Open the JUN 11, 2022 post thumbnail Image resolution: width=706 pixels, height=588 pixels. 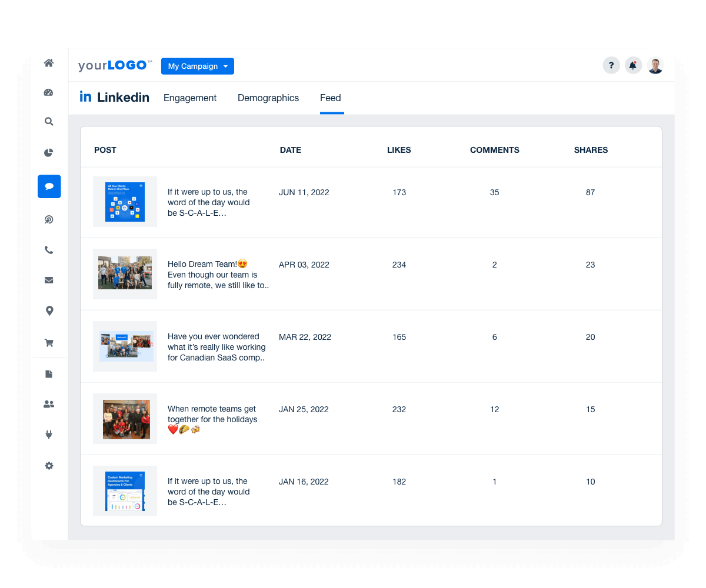[x=125, y=202]
